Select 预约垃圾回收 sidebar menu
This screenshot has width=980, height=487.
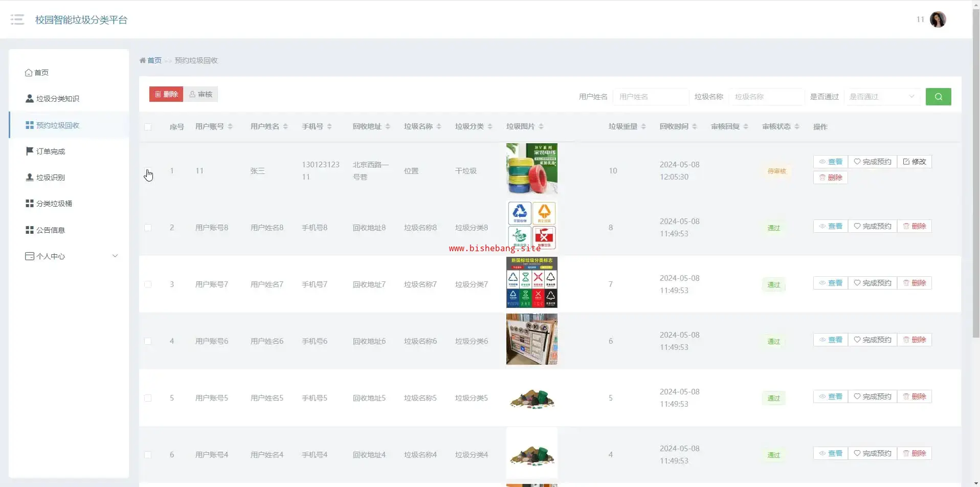tap(69, 125)
